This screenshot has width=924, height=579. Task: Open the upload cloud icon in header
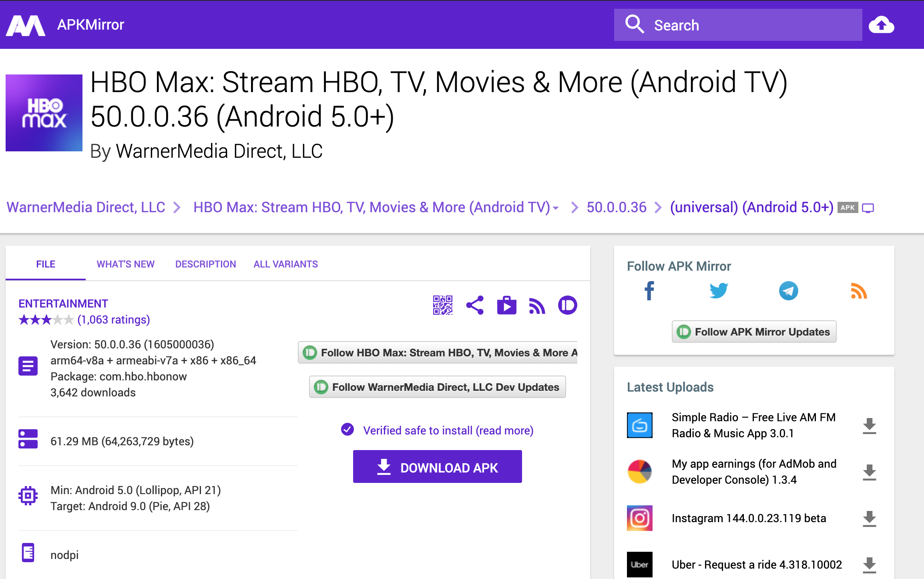tap(881, 25)
